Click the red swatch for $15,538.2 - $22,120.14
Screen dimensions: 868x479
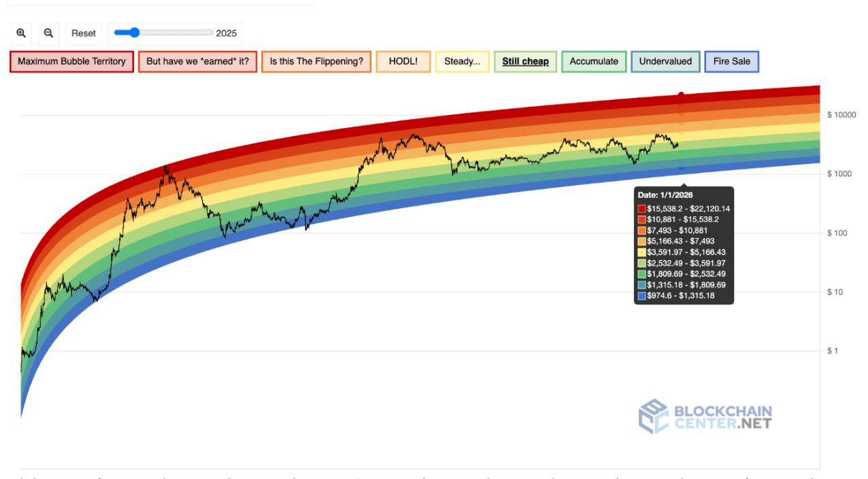641,209
